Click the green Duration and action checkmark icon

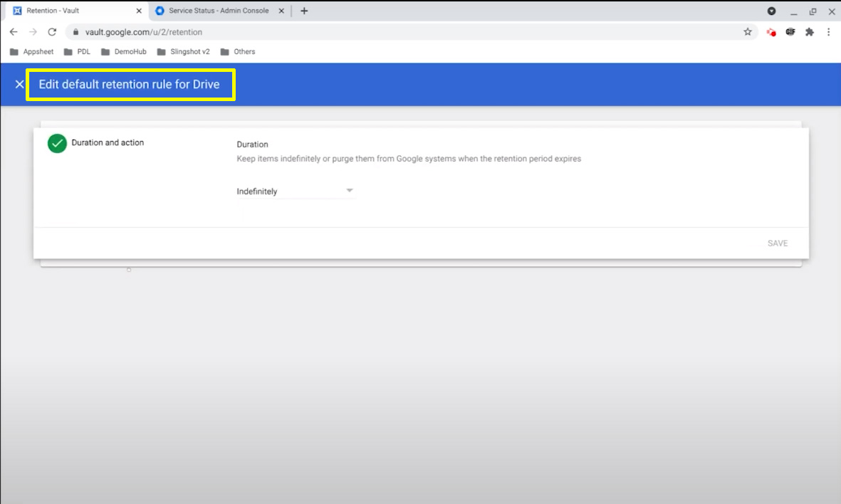57,143
